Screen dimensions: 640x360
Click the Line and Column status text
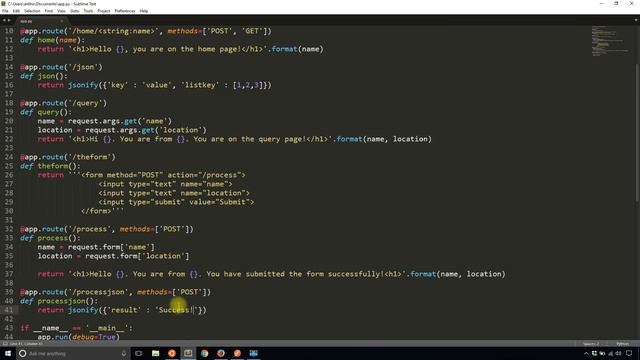(x=26, y=344)
